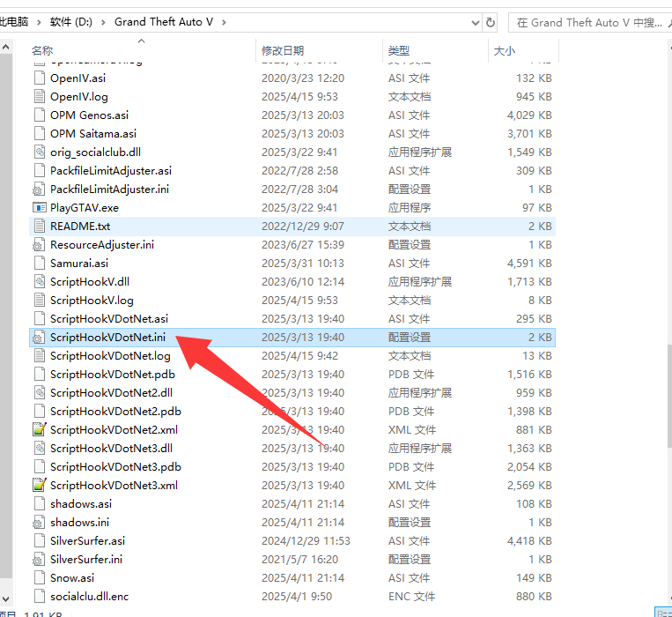Select the socialclu.dll.enc file name
Screen dimensions: 672x617
coord(89,596)
